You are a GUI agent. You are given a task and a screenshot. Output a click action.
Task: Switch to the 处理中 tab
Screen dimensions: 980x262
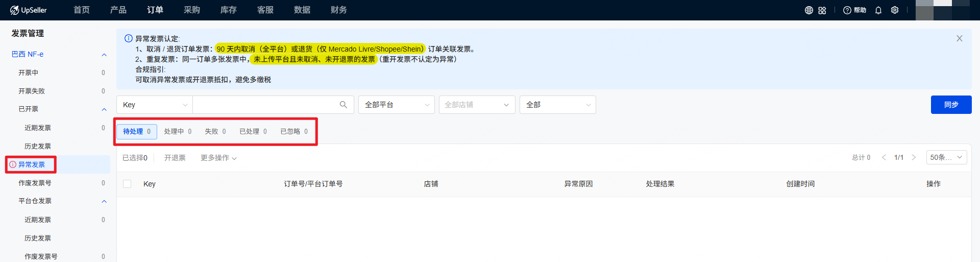coord(178,131)
